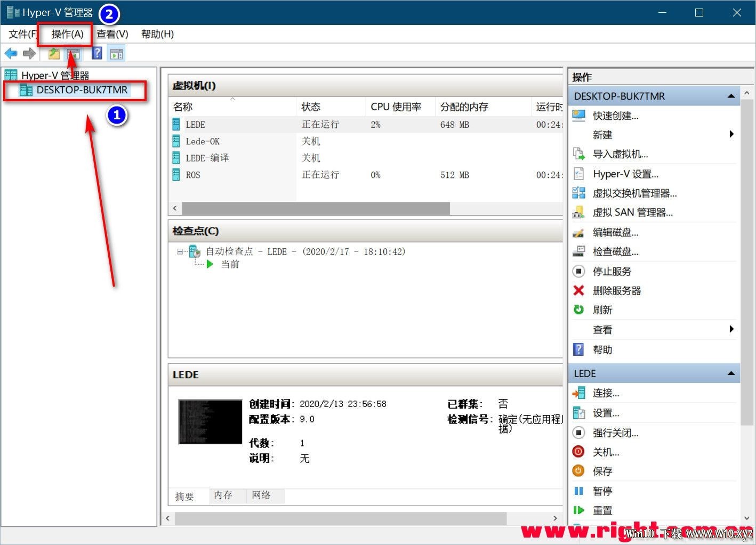
Task: Click Connect action under LEDE section
Action: tap(606, 393)
